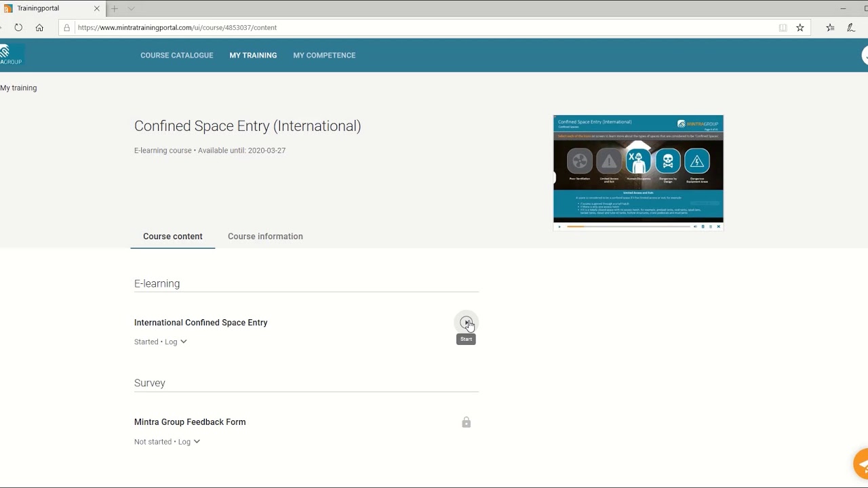Click the International Confined Space Entry title
868x488 pixels.
[201, 323]
